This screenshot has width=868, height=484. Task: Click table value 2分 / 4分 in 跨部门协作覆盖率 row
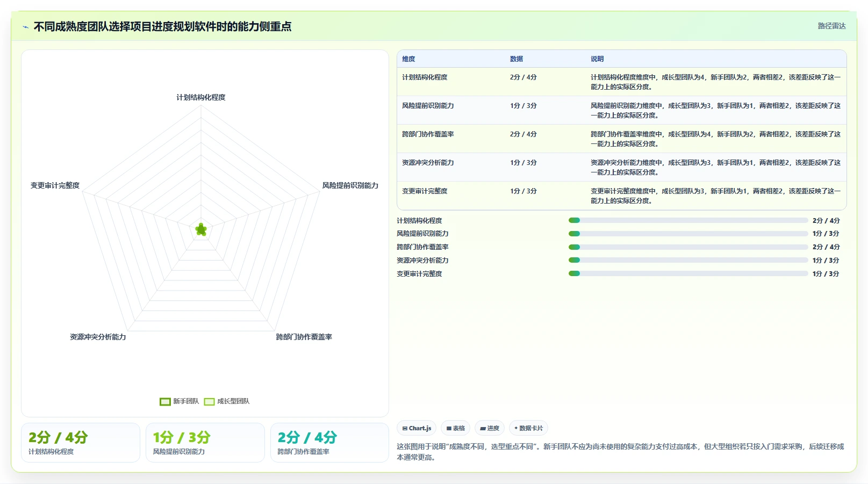(x=523, y=134)
